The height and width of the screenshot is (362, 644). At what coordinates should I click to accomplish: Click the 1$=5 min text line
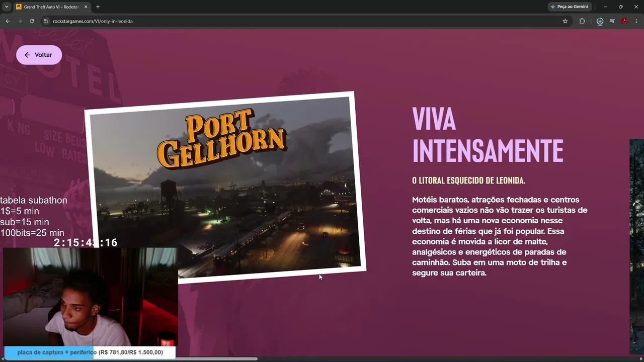click(x=20, y=211)
